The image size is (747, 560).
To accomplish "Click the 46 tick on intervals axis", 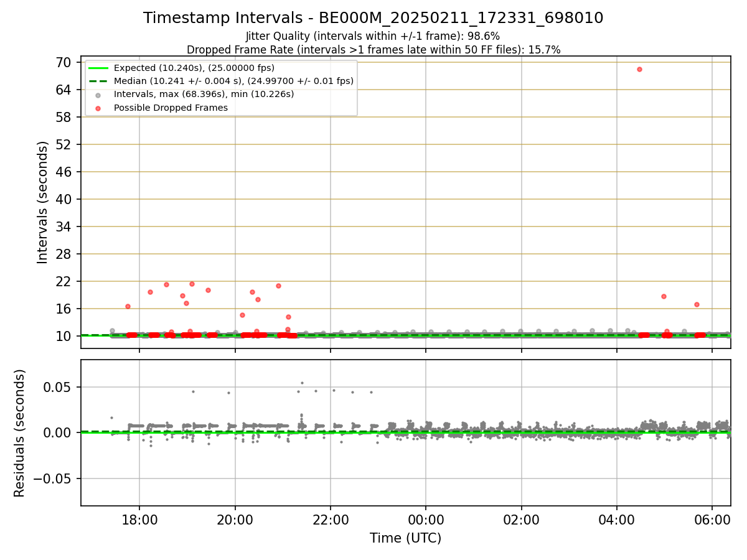I will click(65, 172).
